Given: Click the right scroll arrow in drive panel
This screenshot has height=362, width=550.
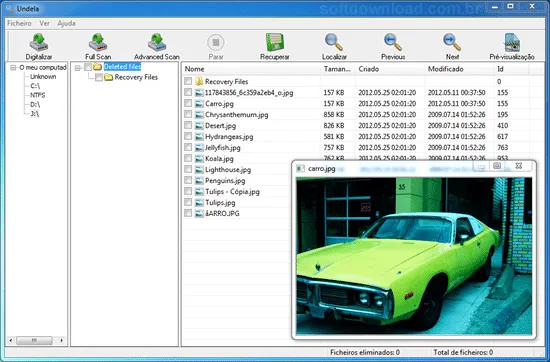Looking at the screenshot, I should tap(61, 340).
